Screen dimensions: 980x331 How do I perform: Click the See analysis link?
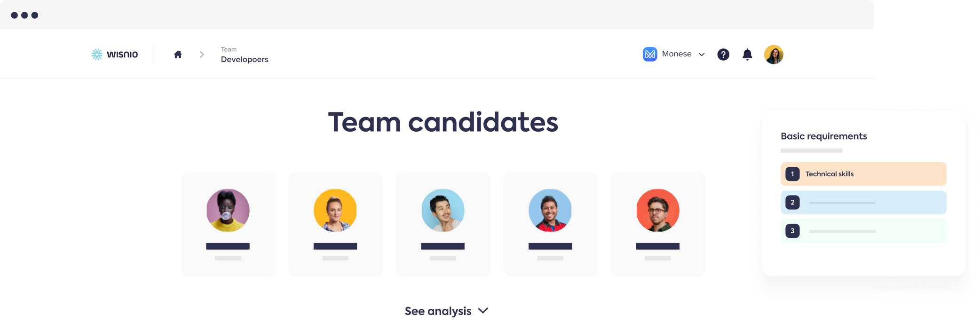438,311
